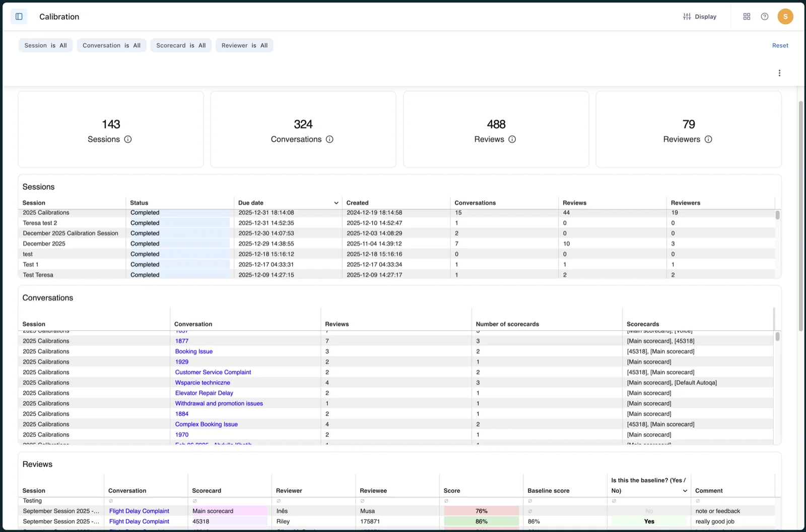Open the Wsparcie techniczne conversation
The height and width of the screenshot is (532, 806).
click(203, 383)
